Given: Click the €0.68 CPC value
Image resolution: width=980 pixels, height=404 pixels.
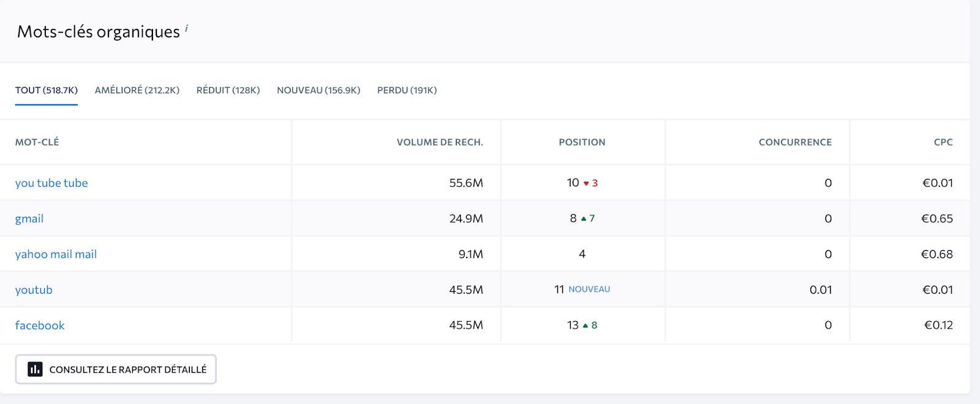Looking at the screenshot, I should tap(937, 254).
